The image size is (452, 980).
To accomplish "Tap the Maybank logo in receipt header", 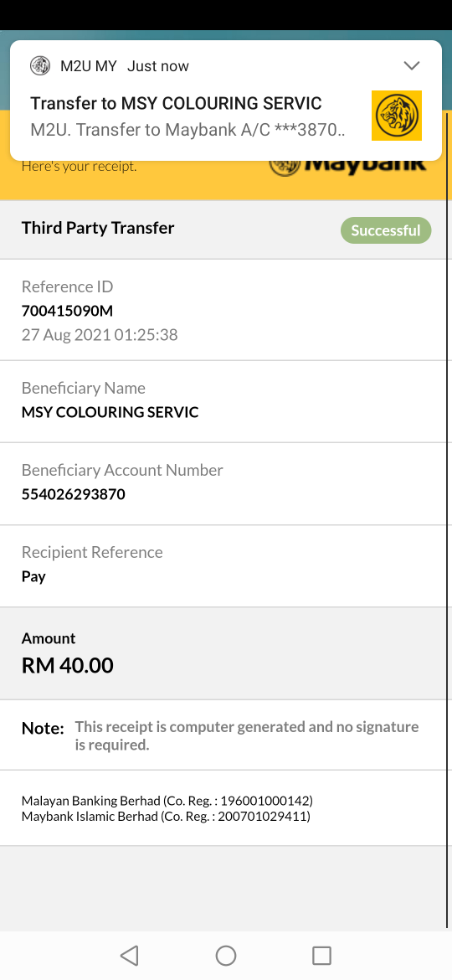I will (347, 166).
